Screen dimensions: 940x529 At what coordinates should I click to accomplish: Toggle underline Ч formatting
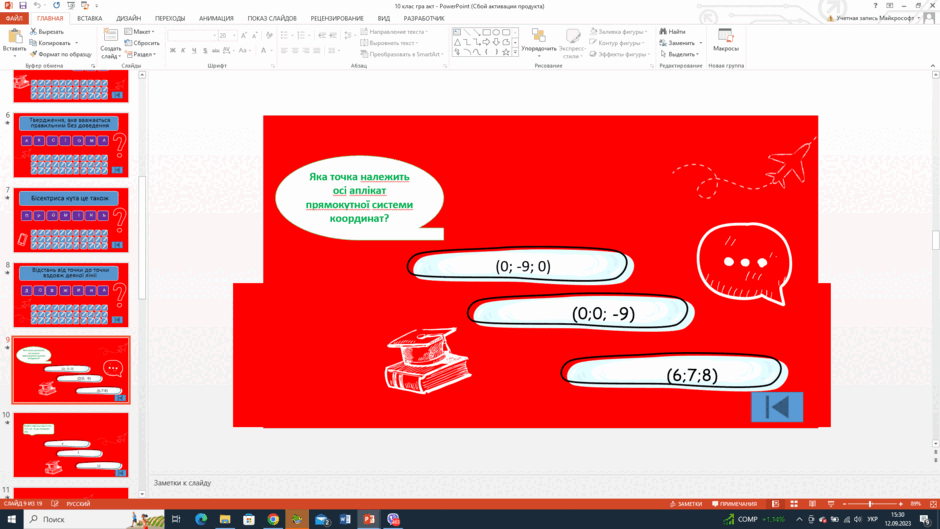pos(194,51)
